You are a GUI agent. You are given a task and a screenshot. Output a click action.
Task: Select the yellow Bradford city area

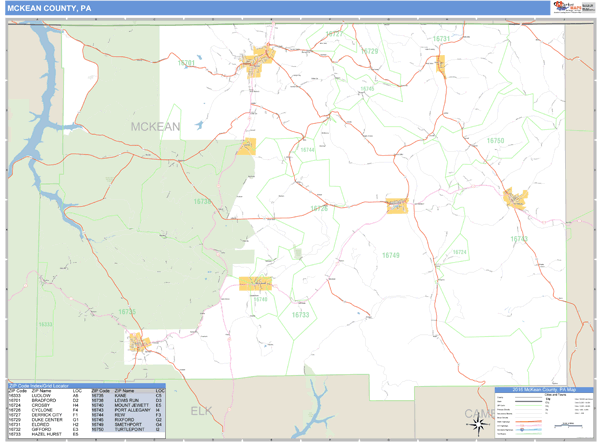[257, 61]
